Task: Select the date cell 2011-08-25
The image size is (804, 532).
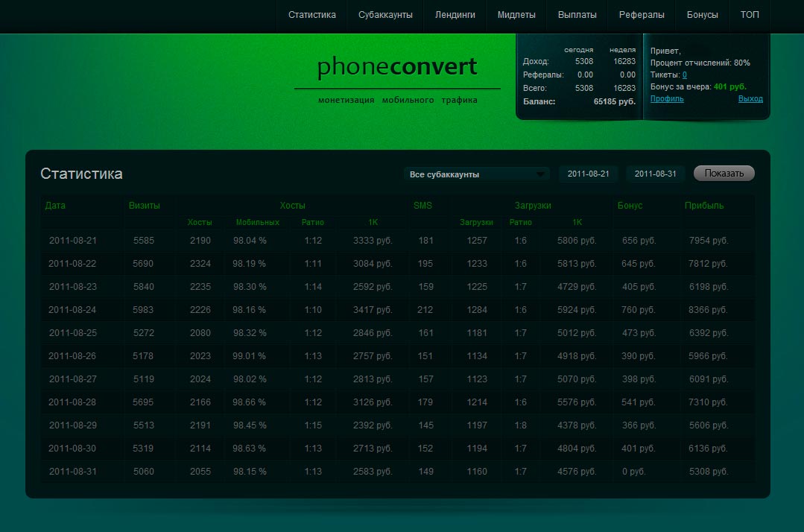Action: coord(73,332)
